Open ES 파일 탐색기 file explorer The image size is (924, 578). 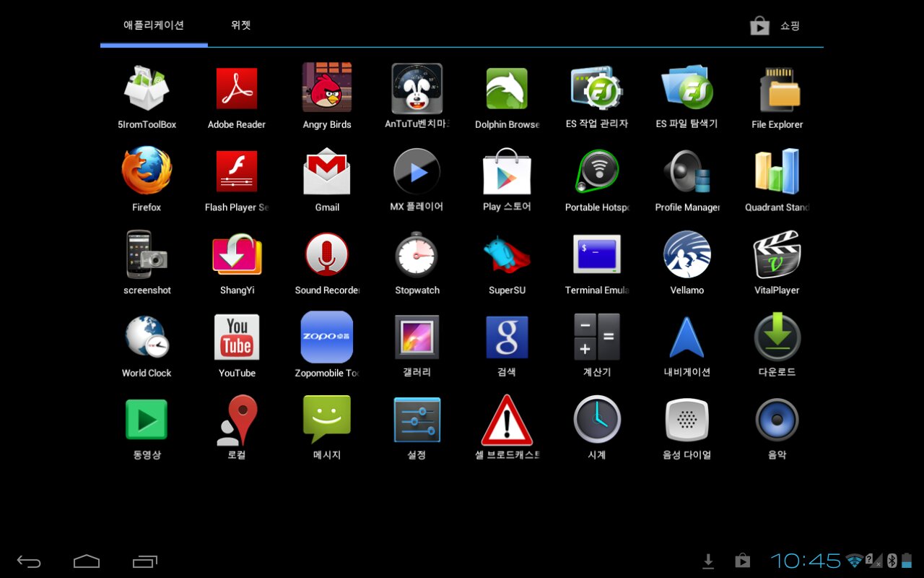point(687,96)
